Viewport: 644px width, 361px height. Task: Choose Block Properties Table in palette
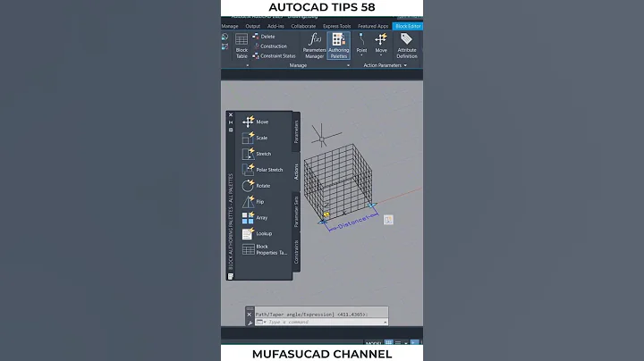click(x=265, y=250)
